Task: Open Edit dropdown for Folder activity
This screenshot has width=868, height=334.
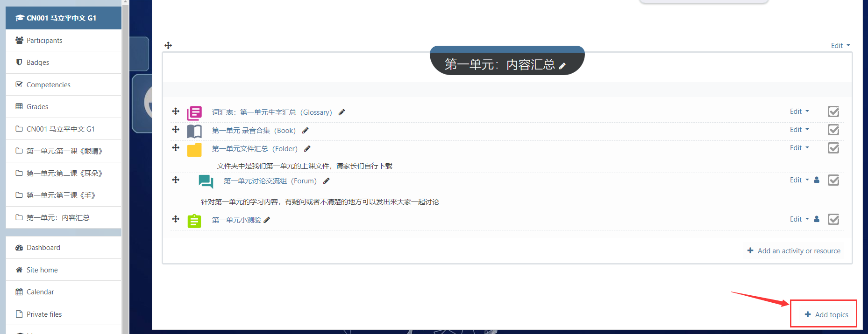Action: pyautogui.click(x=799, y=148)
